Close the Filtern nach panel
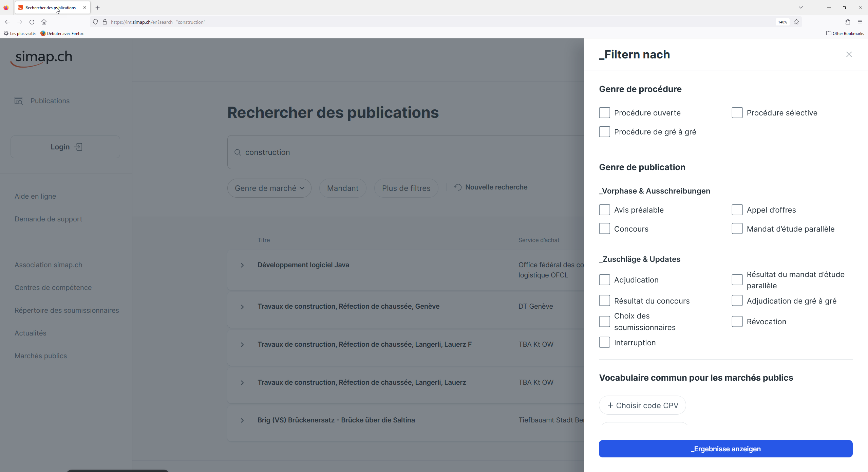Screen dimensions: 868x472 click(x=849, y=54)
